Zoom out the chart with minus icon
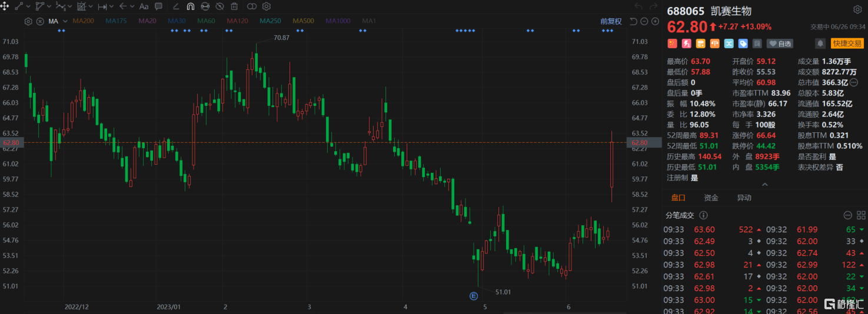The height and width of the screenshot is (314, 868). 644,21
